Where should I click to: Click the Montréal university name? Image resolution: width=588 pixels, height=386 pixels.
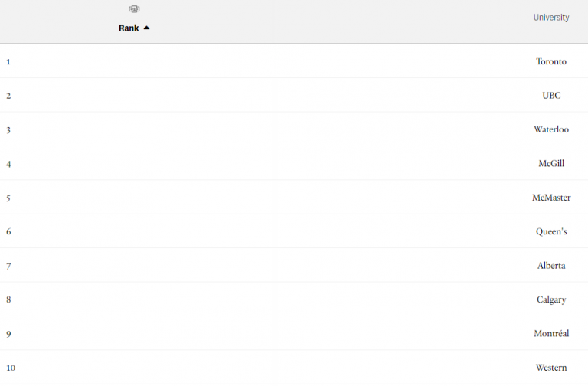click(551, 333)
